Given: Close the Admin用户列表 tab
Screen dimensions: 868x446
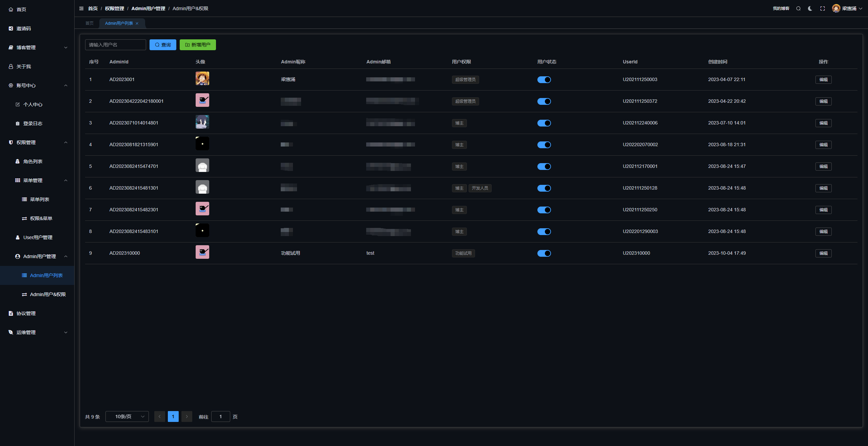Looking at the screenshot, I should click(137, 23).
